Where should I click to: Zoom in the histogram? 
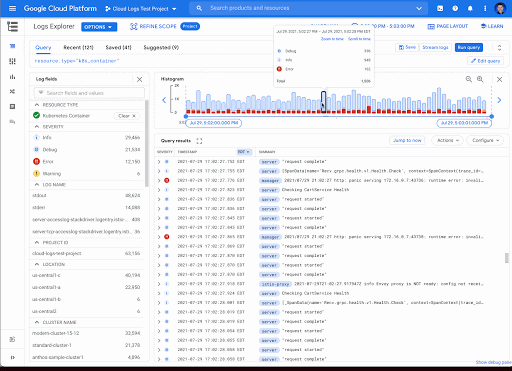(480, 79)
